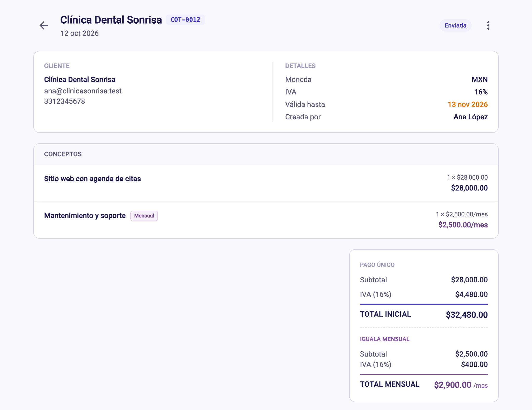Click the CONCEPTOS section header
This screenshot has width=532, height=410.
tap(63, 154)
